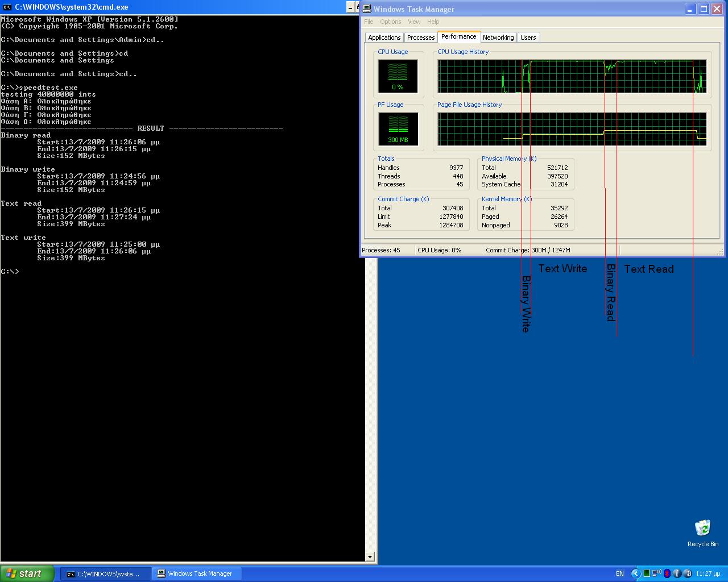Open the Recycle Bin desktop icon
Viewport: 728px width, 582px height.
tap(702, 533)
